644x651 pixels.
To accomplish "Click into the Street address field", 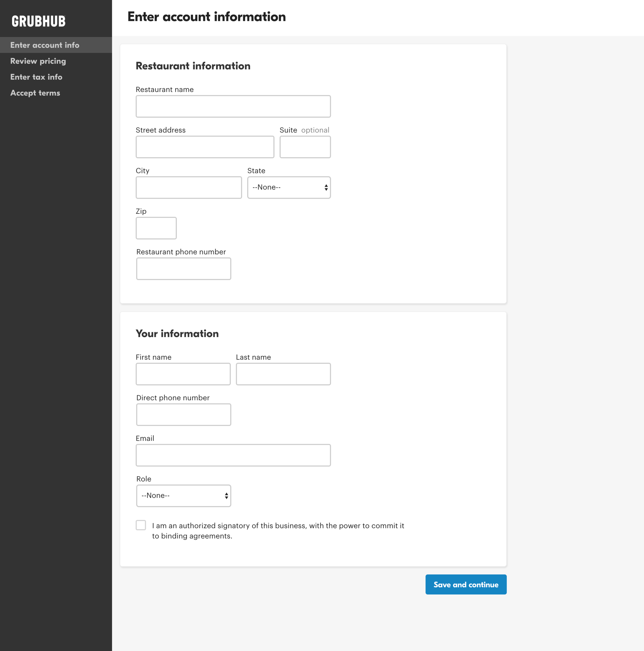I will point(205,147).
